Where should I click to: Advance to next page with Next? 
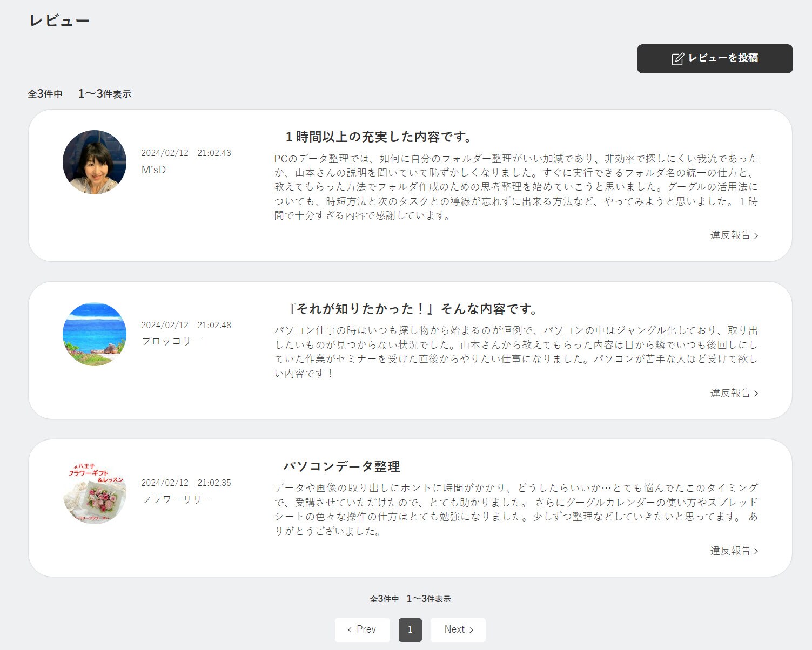tap(458, 629)
